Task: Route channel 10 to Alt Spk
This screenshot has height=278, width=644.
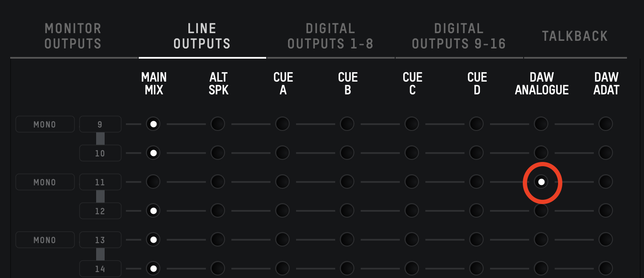Action: point(218,153)
